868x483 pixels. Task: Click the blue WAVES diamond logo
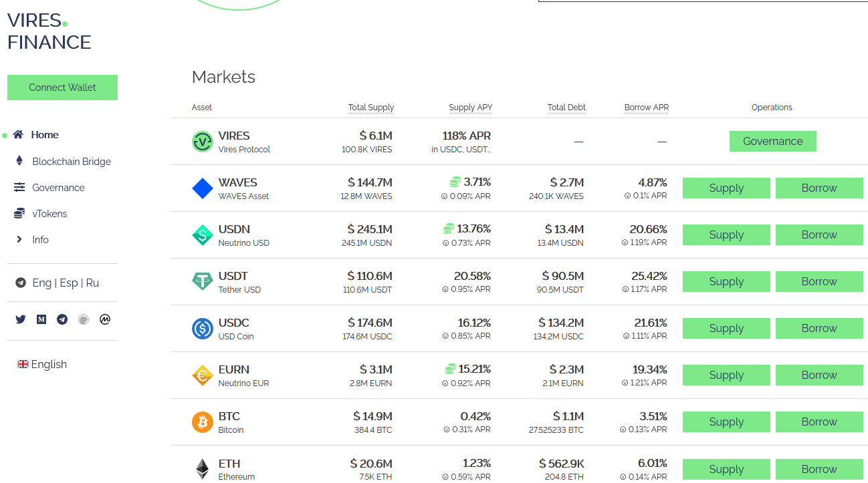[203, 188]
